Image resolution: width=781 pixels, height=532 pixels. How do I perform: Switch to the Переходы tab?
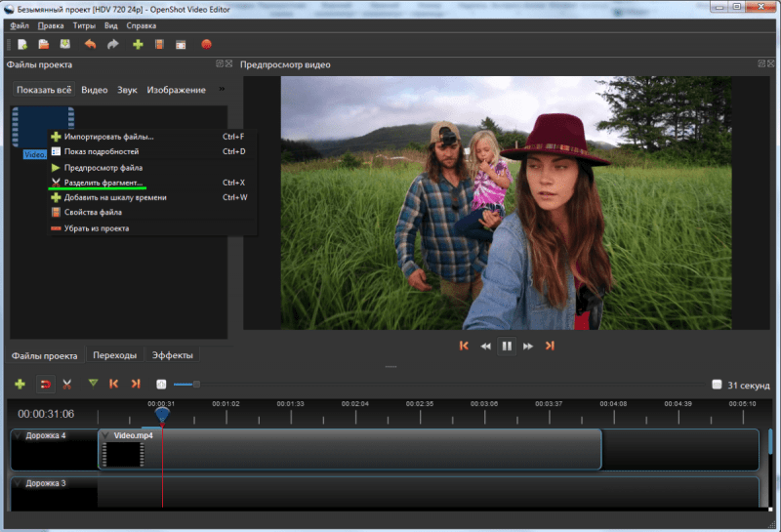[x=114, y=355]
